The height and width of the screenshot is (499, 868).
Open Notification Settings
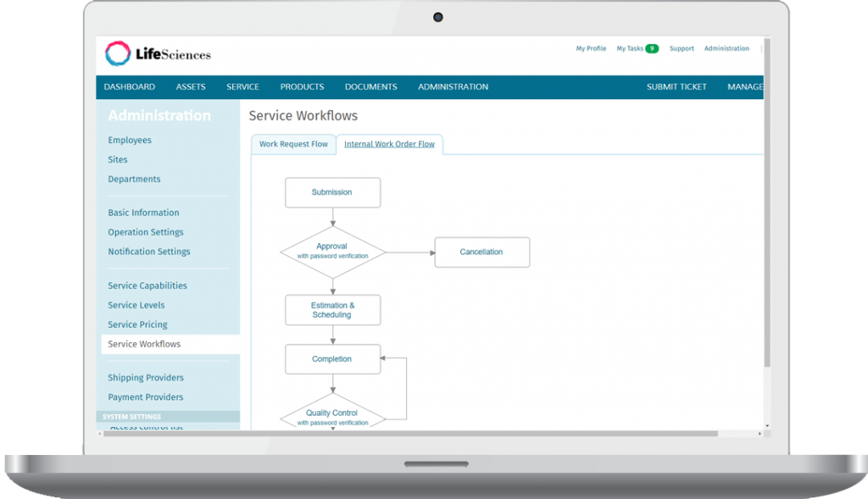[149, 251]
